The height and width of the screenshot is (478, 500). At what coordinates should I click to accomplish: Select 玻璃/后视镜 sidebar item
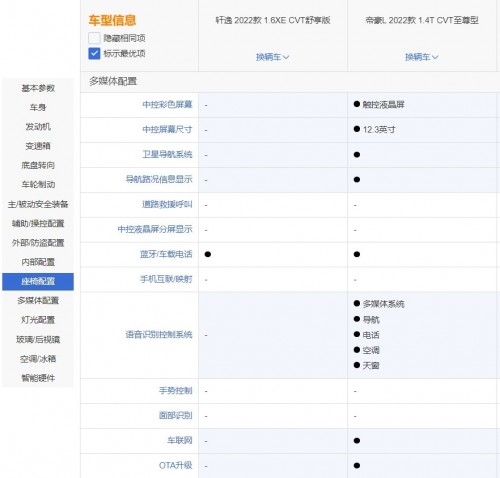click(38, 339)
